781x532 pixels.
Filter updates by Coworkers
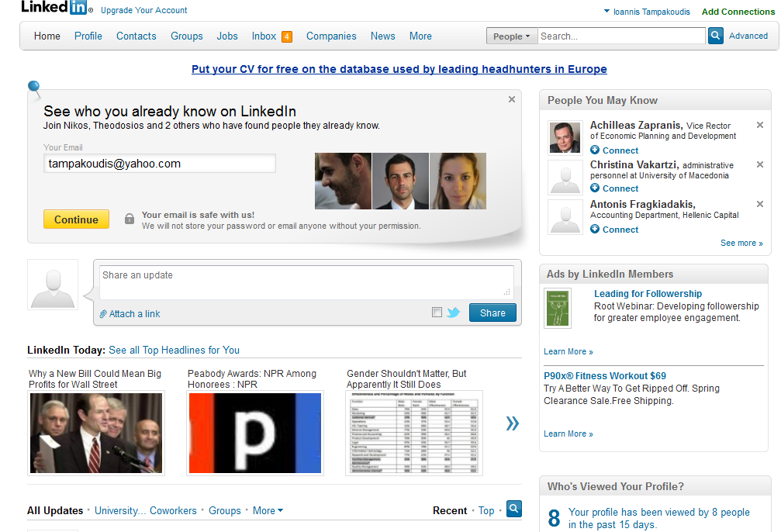point(173,510)
